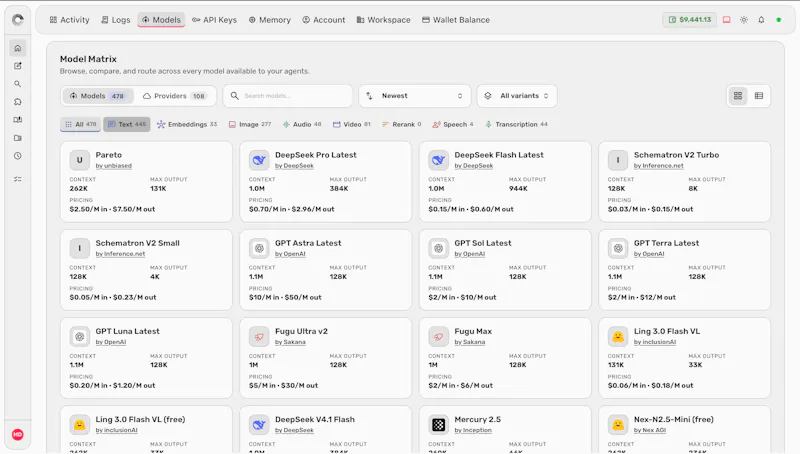The height and width of the screenshot is (454, 800).
Task: Switch to grid view
Action: (738, 96)
